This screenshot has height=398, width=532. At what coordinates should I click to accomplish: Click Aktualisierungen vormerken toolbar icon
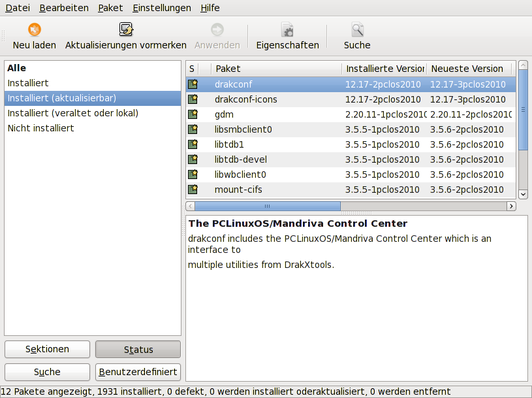pos(126,29)
